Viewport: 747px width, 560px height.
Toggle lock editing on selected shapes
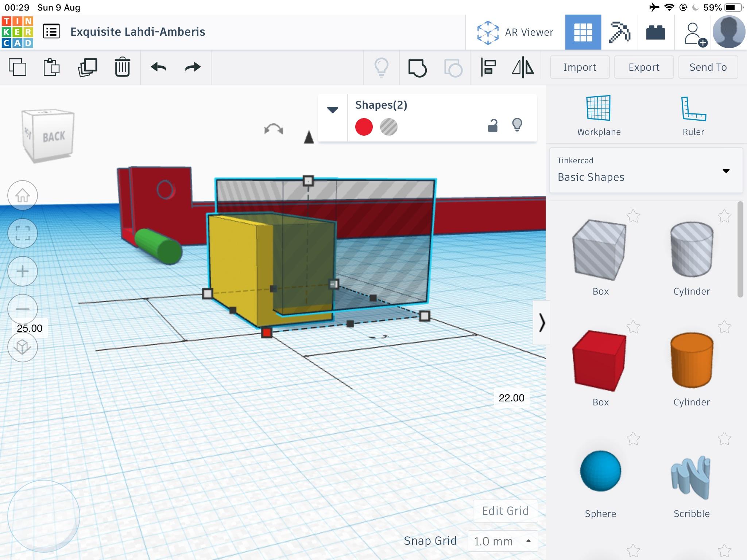pyautogui.click(x=492, y=125)
